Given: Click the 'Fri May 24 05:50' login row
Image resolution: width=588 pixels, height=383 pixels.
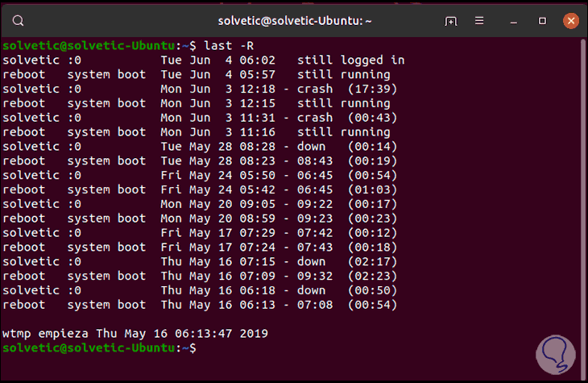Looking at the screenshot, I should click(x=200, y=175).
